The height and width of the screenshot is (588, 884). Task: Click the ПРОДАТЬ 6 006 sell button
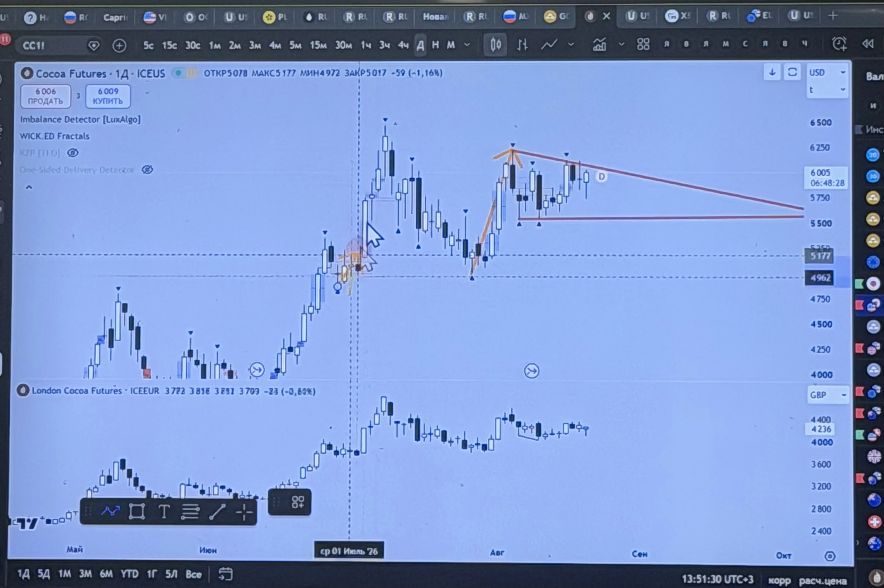(x=45, y=96)
